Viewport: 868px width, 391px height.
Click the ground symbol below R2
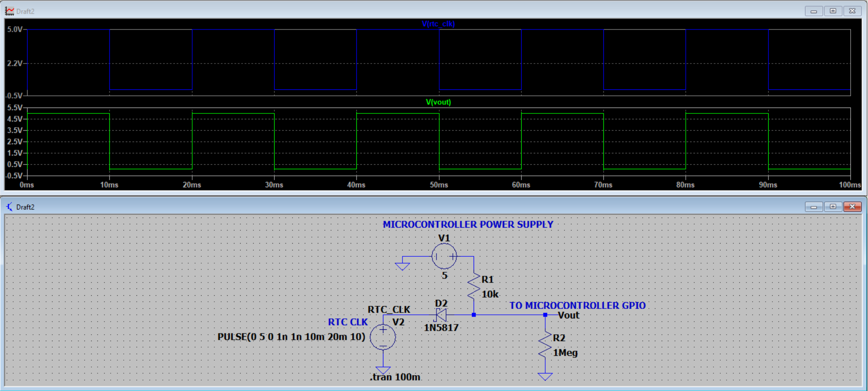click(x=545, y=376)
